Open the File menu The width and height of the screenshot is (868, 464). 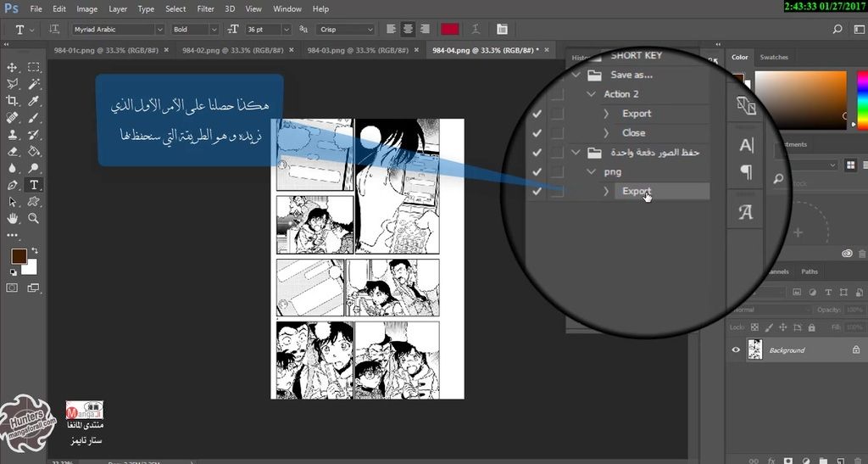click(x=36, y=8)
